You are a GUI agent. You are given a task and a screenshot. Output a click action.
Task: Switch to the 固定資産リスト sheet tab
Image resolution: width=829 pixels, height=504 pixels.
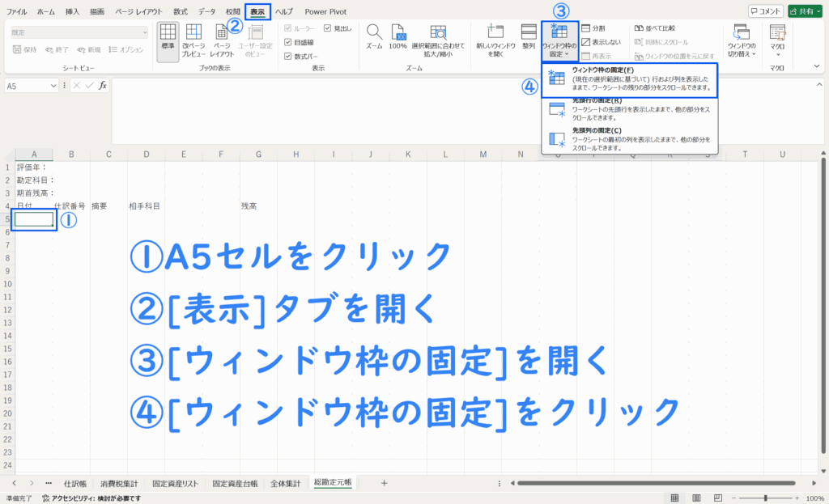(175, 484)
